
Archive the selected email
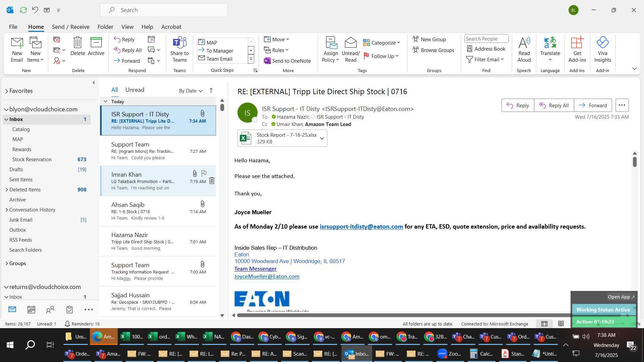pyautogui.click(x=96, y=46)
